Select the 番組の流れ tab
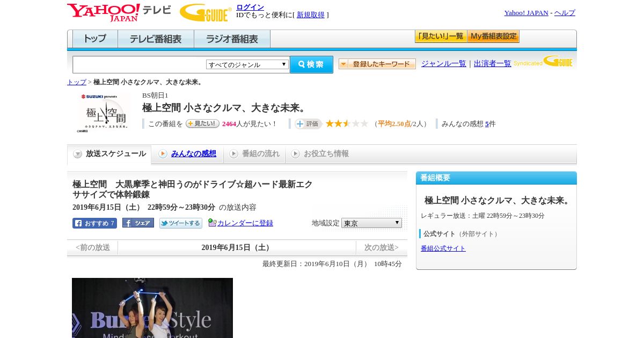This screenshot has height=338, width=644. pos(254,154)
